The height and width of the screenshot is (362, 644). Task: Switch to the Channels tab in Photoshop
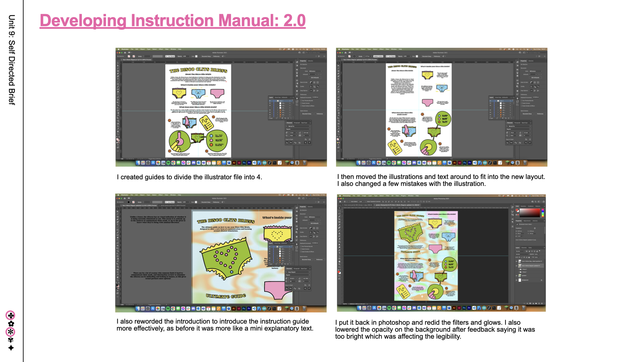(x=524, y=248)
